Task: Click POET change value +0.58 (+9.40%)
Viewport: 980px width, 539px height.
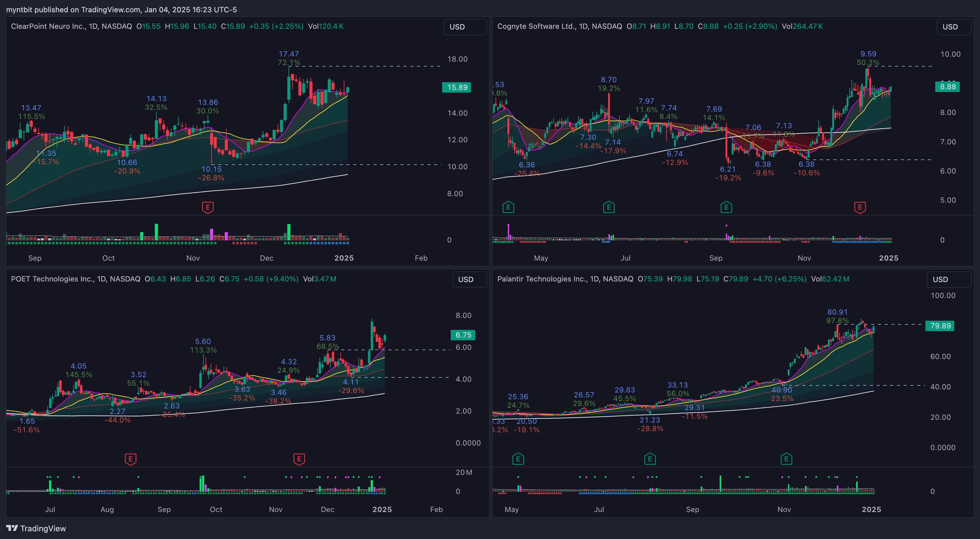Action: click(271, 279)
